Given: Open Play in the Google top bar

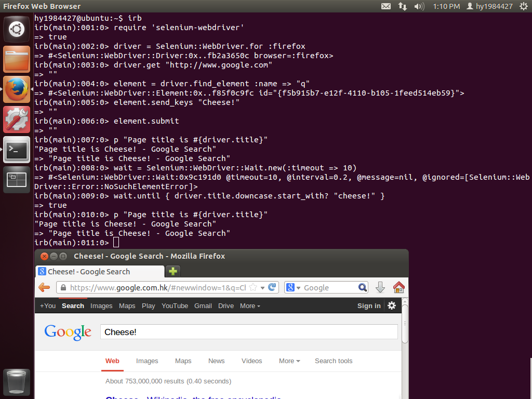Looking at the screenshot, I should [x=148, y=305].
